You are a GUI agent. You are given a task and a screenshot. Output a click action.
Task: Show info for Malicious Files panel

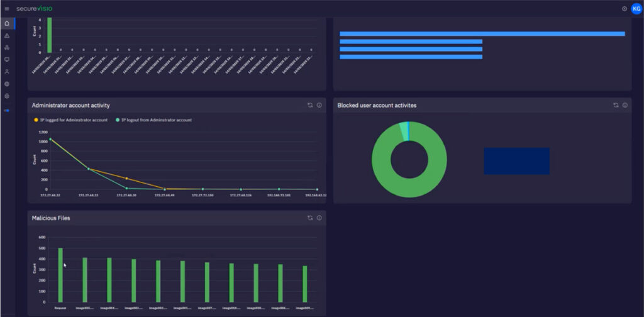tap(319, 218)
